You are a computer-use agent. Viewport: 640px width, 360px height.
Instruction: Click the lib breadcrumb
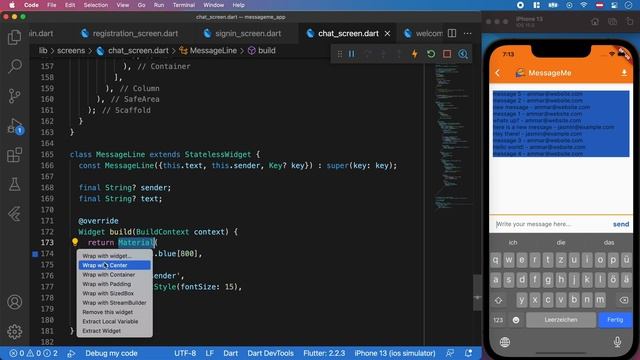click(43, 51)
